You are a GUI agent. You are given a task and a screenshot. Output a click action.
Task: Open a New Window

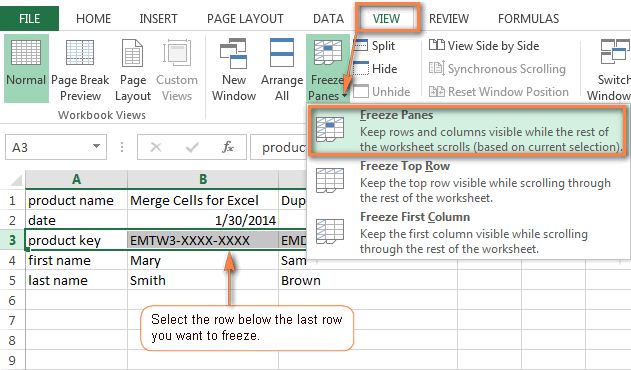[234, 69]
